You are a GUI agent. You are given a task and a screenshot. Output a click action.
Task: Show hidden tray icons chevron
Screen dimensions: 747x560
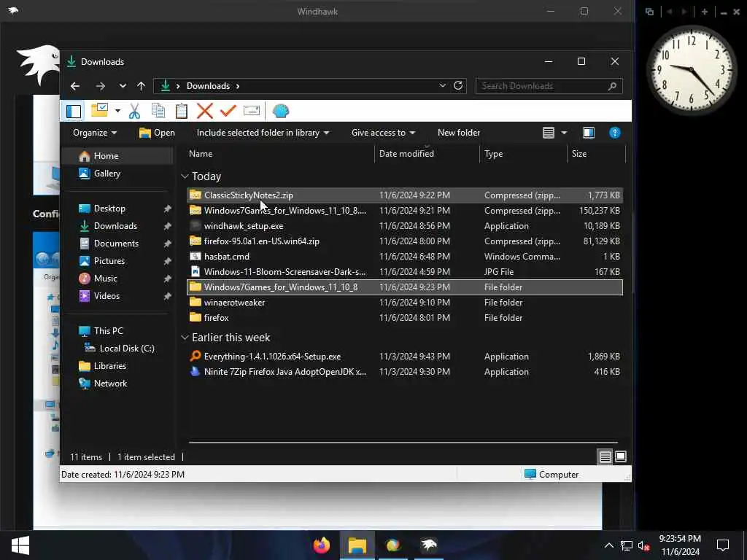[609, 545]
